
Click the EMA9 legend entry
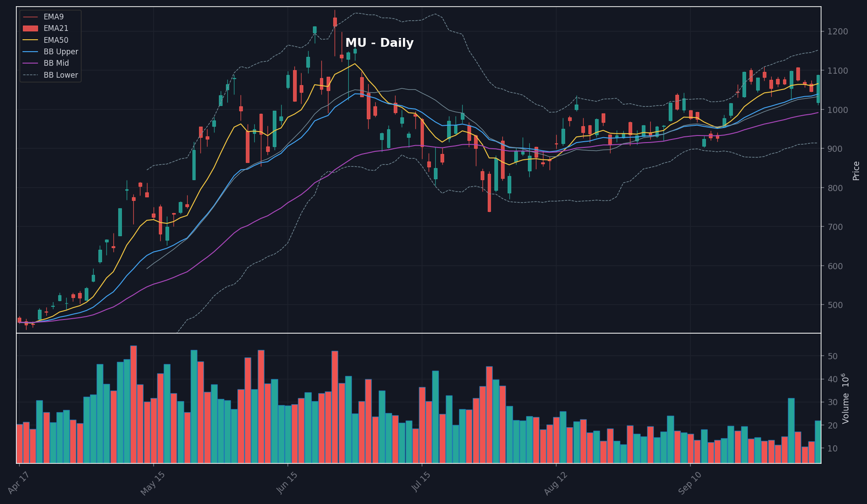[x=43, y=17]
